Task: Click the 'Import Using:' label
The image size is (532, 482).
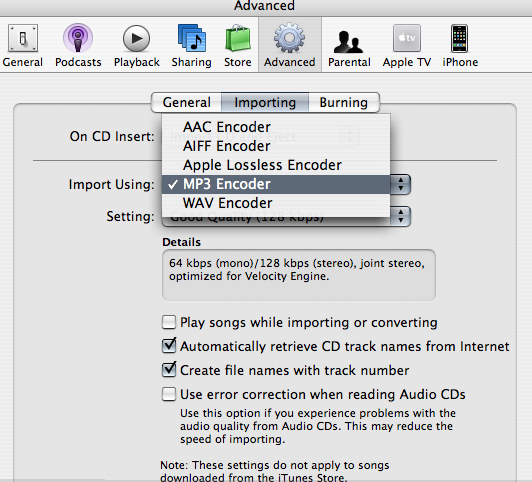Action: pos(112,185)
